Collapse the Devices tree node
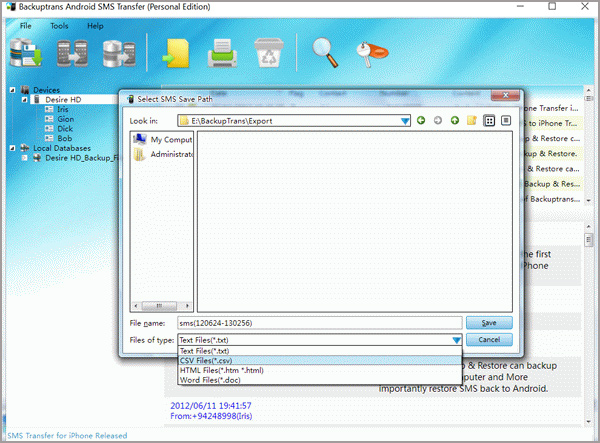The height and width of the screenshot is (443, 600). pyautogui.click(x=12, y=90)
